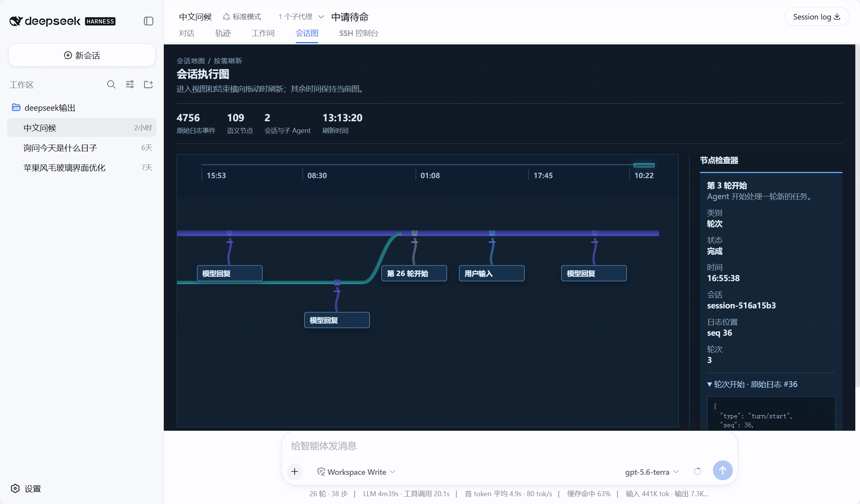This screenshot has height=504, width=860.
Task: Click the 申请待命 status label
Action: (x=349, y=17)
